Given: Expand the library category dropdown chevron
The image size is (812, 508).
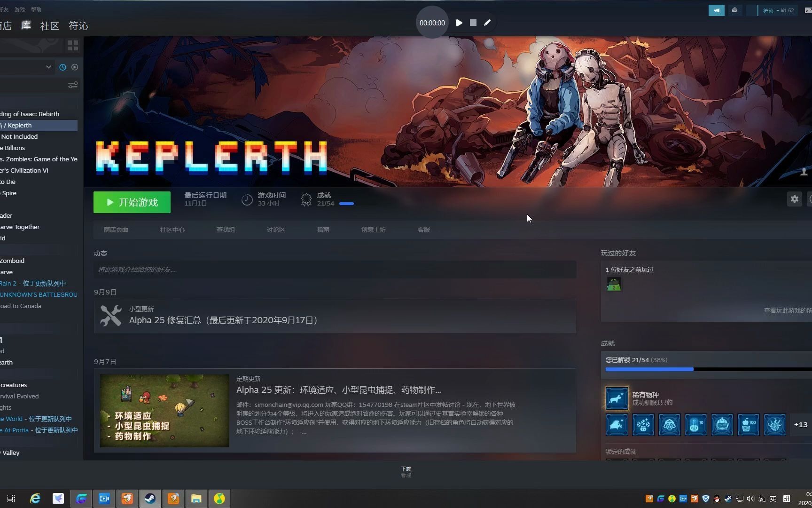Looking at the screenshot, I should point(48,67).
